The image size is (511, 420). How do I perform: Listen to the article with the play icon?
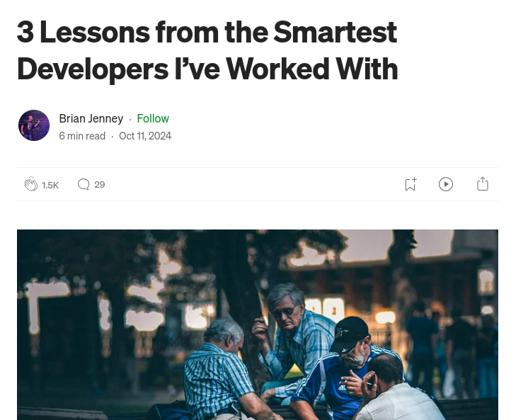point(445,184)
